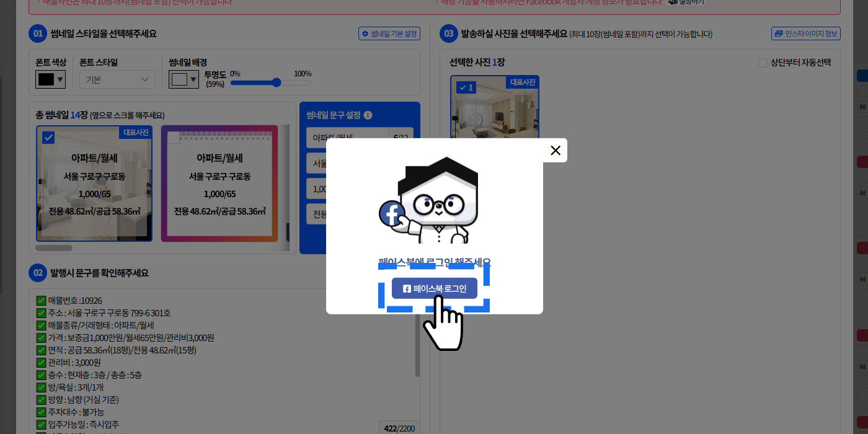Click the 선택한 사진 1장 label
Screen dimensions: 868x434
pyautogui.click(x=477, y=63)
